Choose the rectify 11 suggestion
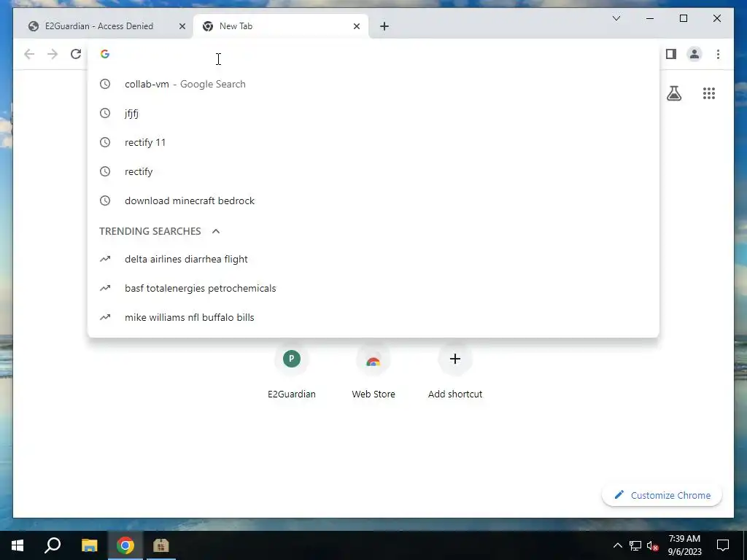Screen dimensions: 747x560 tap(373, 142)
